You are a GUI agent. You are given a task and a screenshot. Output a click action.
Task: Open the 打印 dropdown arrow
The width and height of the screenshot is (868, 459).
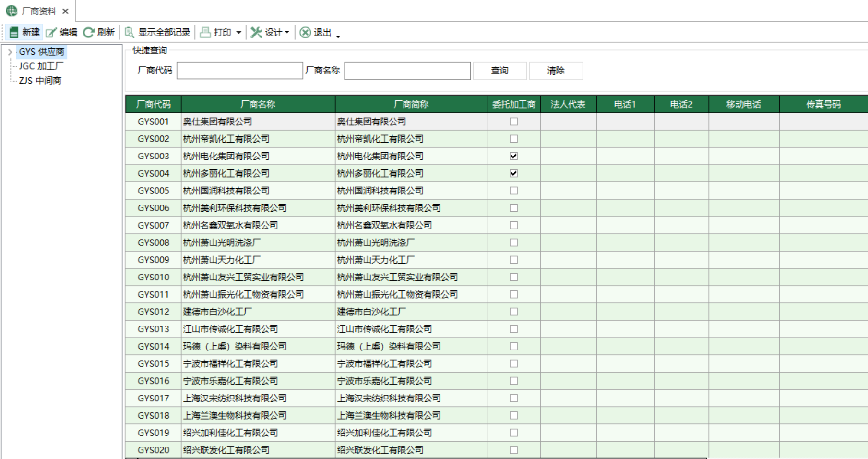238,32
